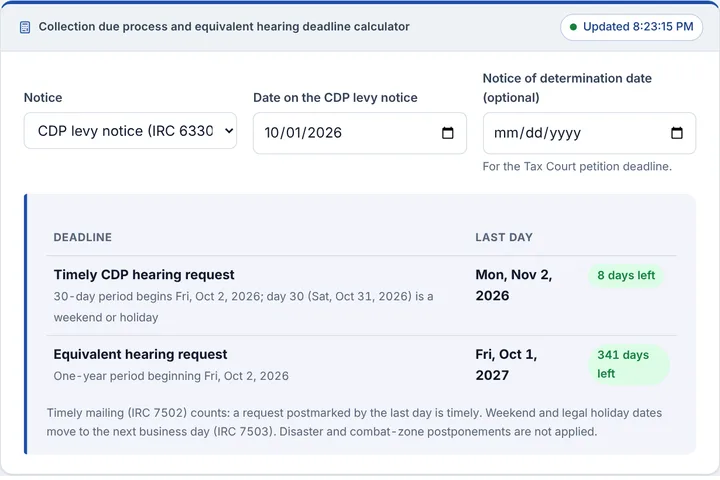Viewport: 720px width, 480px height.
Task: Click the Mon, Nov 2, 2026 last day
Action: click(514, 285)
